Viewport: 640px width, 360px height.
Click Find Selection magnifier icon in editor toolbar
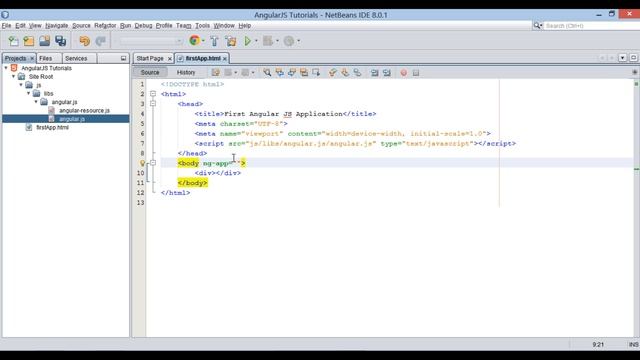point(267,73)
